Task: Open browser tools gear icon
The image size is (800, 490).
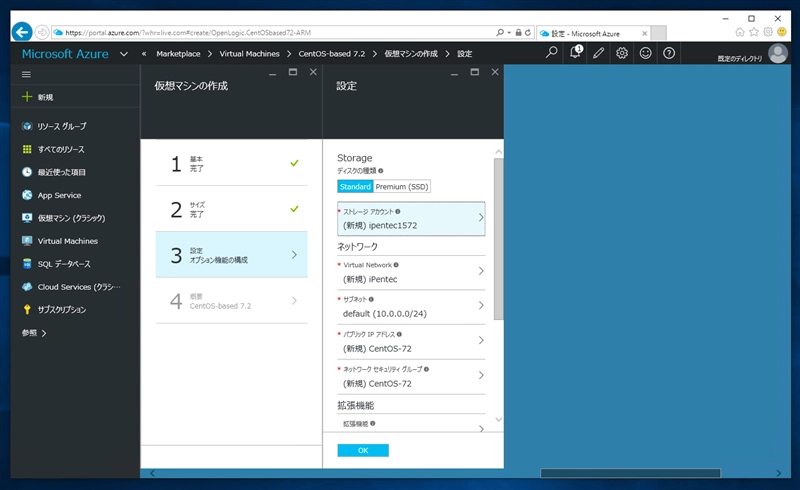Action: 768,32
